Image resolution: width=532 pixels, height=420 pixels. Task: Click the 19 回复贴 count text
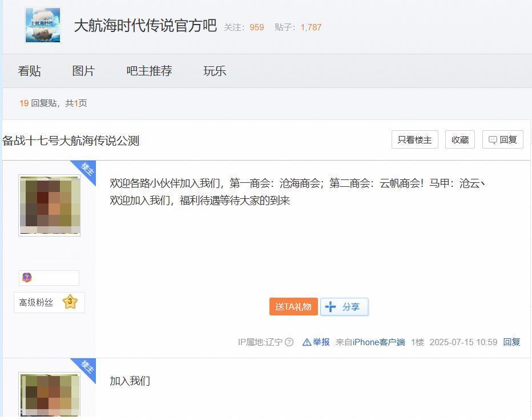point(38,103)
